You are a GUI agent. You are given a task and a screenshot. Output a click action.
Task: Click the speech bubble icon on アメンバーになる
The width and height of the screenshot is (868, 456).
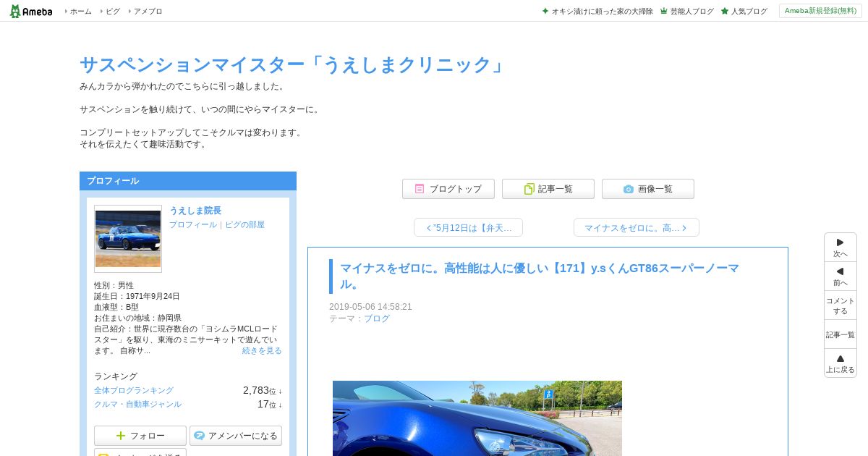coord(200,436)
